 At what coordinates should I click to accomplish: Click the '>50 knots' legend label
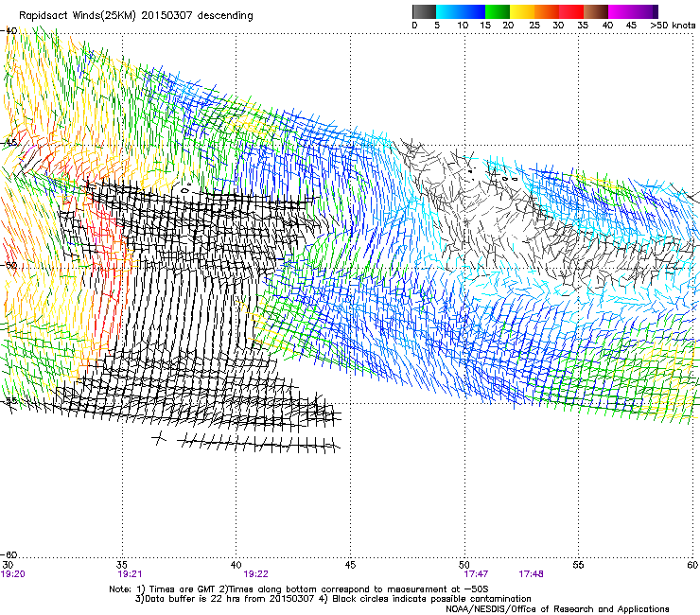[673, 26]
